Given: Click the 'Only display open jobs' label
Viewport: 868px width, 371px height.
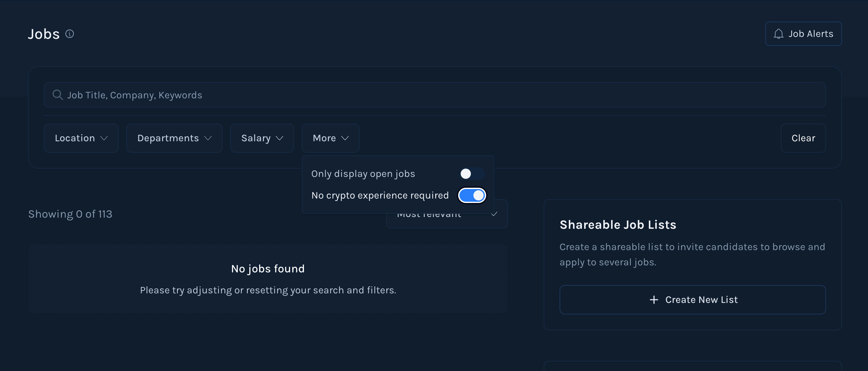Looking at the screenshot, I should tap(363, 174).
